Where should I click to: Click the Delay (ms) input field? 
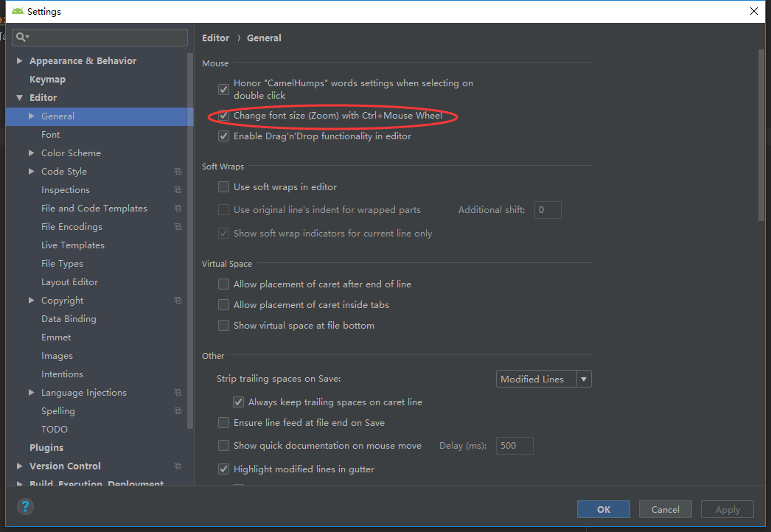coord(514,445)
